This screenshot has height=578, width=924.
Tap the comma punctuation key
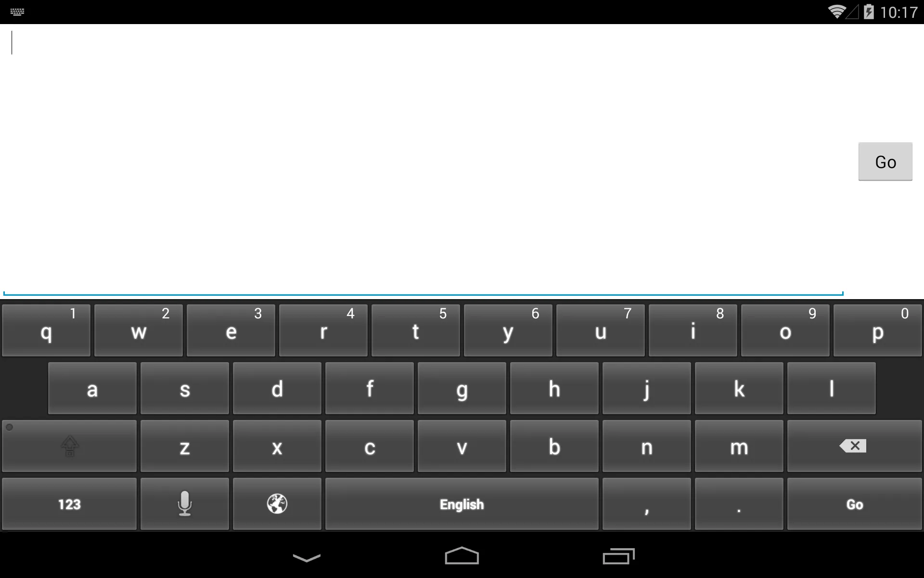[648, 503]
